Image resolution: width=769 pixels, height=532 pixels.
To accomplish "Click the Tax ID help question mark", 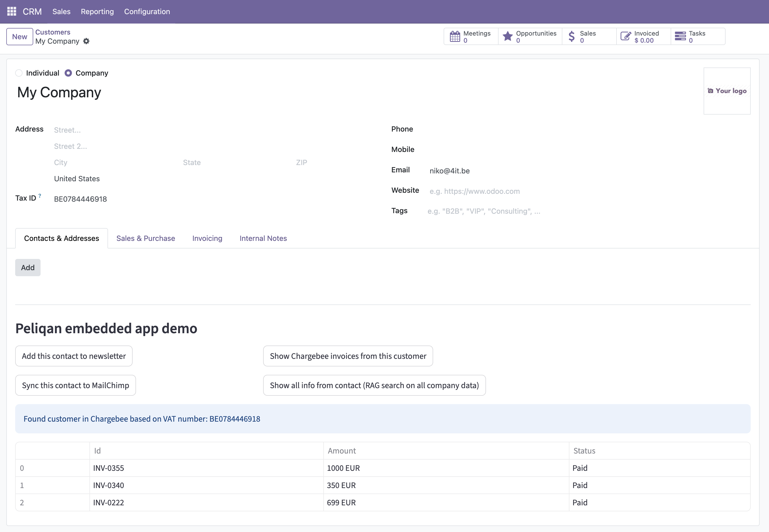I will tap(40, 196).
